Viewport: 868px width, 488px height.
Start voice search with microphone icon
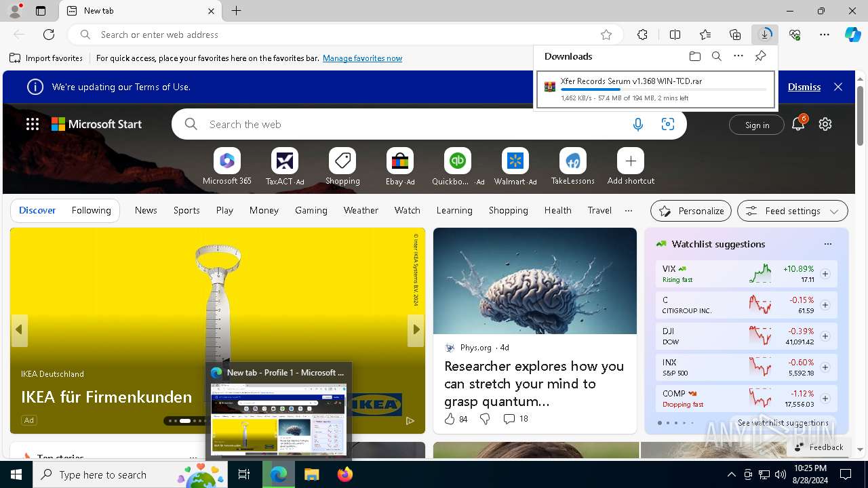point(637,124)
